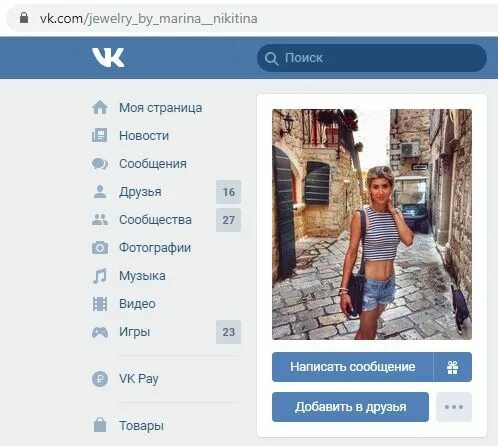This screenshot has height=446, width=498.
Task: Click the home icon for Моя страница
Action: click(x=100, y=108)
